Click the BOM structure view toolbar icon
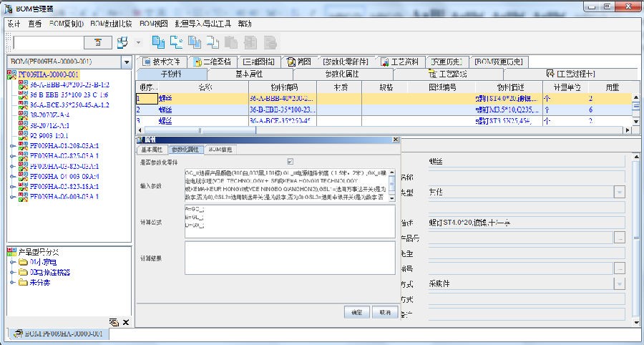Image resolution: width=644 pixels, height=345 pixels. pyautogui.click(x=122, y=42)
